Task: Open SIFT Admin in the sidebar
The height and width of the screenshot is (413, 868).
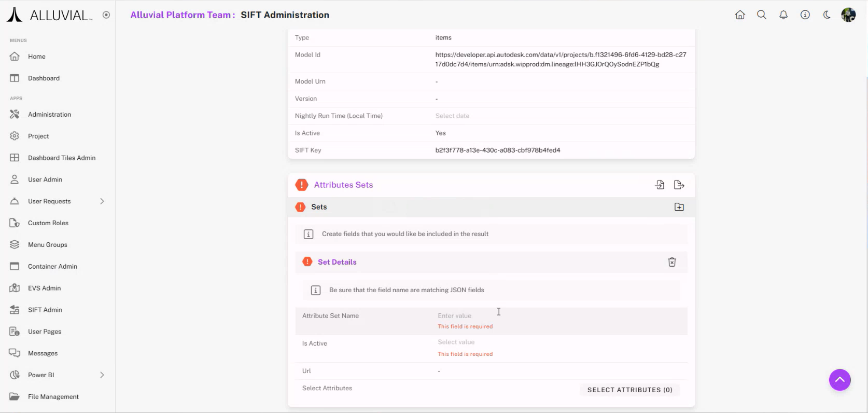Action: click(x=45, y=310)
